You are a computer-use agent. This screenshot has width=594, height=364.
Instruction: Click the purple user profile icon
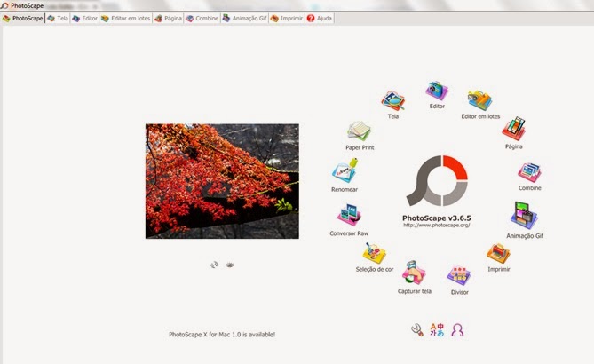tap(457, 330)
